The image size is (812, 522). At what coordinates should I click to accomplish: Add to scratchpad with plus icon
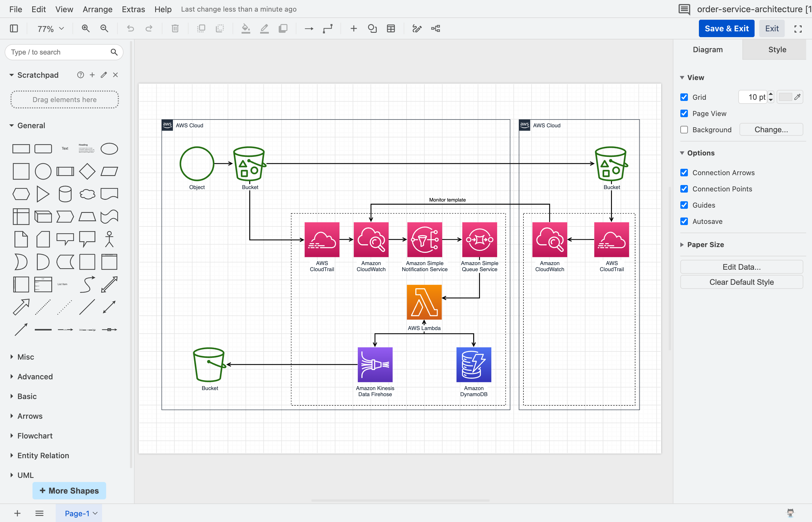[x=92, y=75]
